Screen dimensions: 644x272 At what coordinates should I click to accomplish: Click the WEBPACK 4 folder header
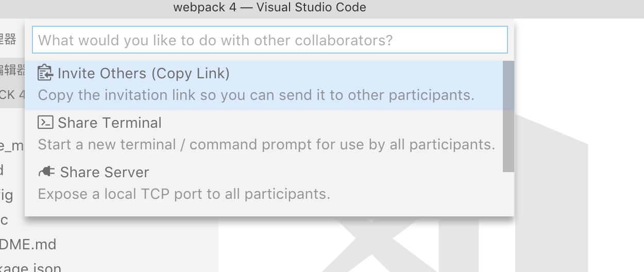(x=12, y=95)
